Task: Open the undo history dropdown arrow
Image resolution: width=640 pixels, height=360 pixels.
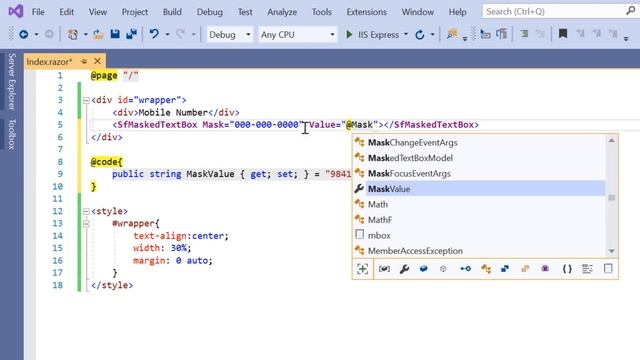Action: point(167,35)
